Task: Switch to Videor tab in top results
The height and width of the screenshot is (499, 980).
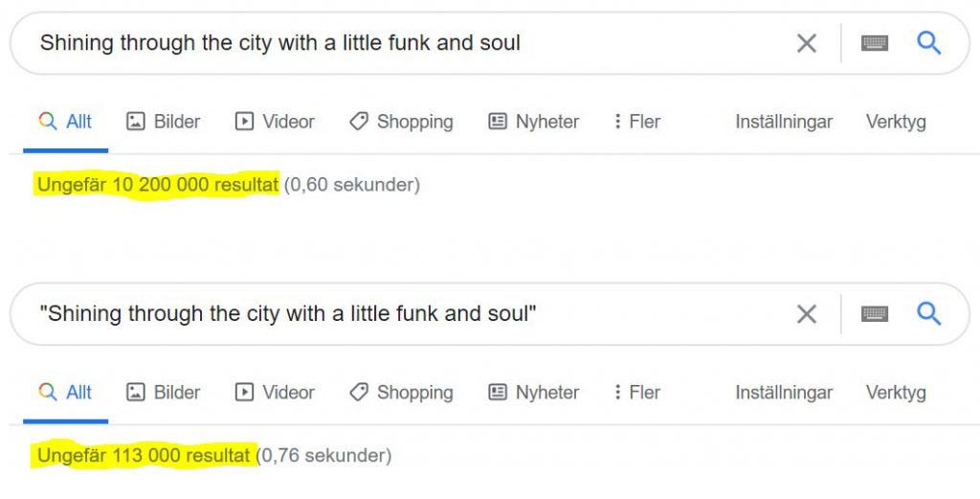Action: click(275, 122)
